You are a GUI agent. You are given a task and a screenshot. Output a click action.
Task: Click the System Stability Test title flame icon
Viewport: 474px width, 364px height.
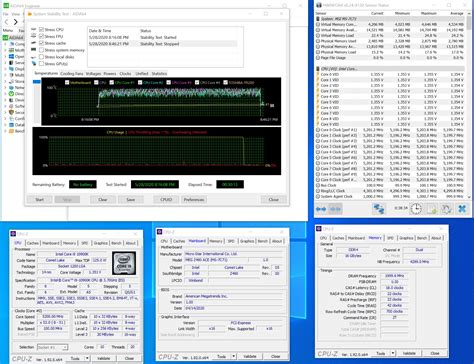point(30,14)
